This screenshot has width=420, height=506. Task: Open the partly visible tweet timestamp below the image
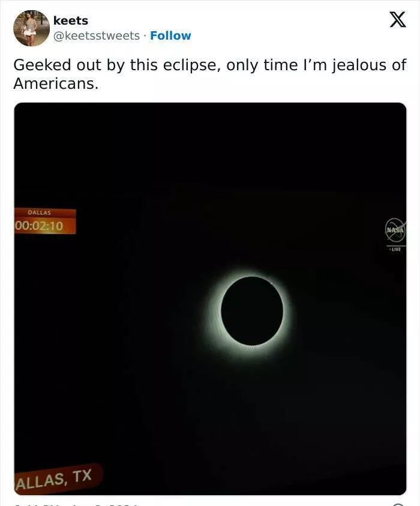click(77, 504)
